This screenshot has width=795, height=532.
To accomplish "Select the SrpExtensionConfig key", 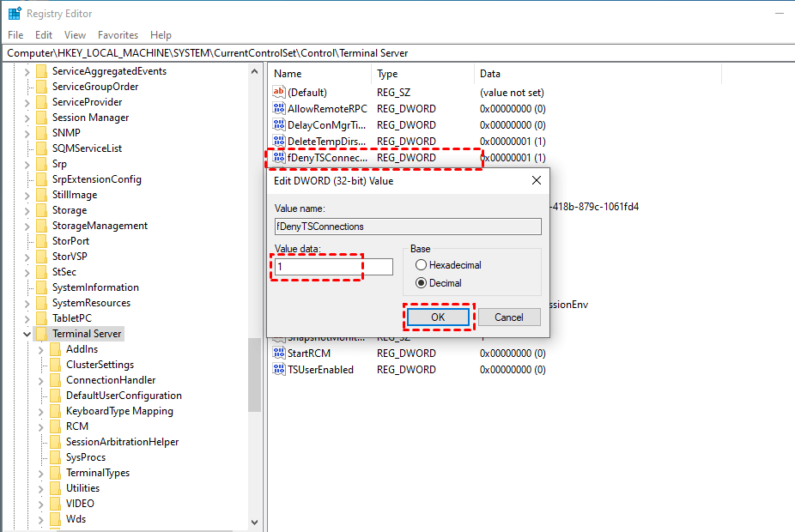I will tap(97, 179).
